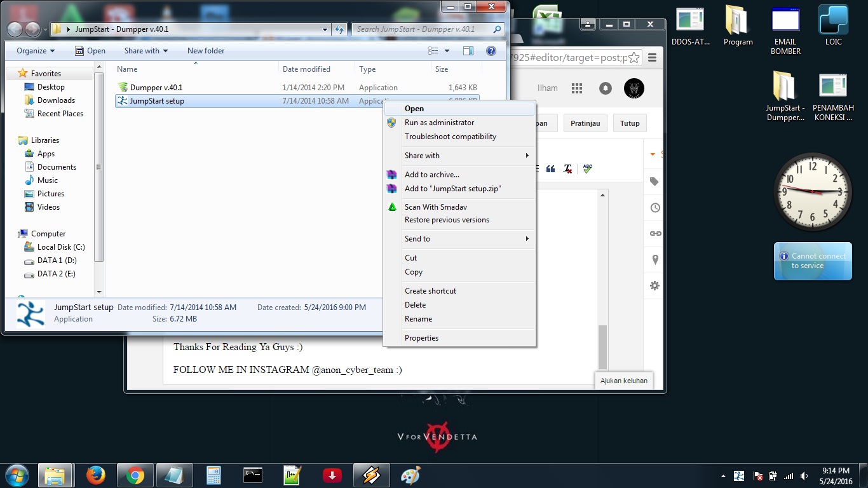Open the Send to submenu
Image resolution: width=868 pixels, height=488 pixels.
(459, 239)
